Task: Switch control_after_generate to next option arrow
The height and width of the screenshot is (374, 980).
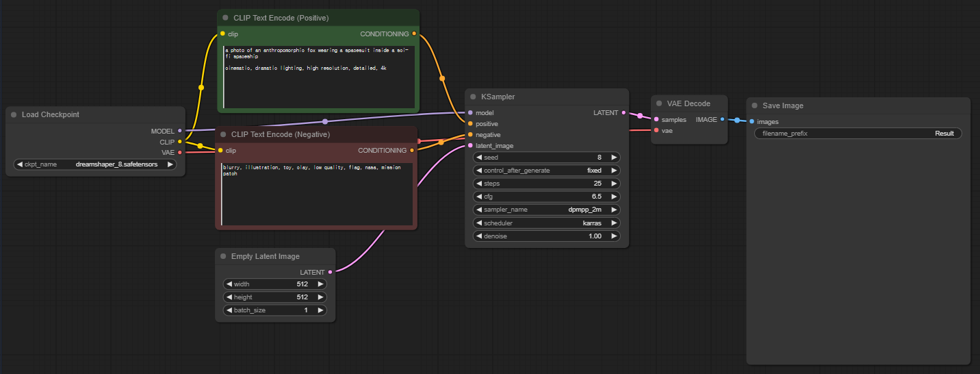Action: click(x=614, y=171)
